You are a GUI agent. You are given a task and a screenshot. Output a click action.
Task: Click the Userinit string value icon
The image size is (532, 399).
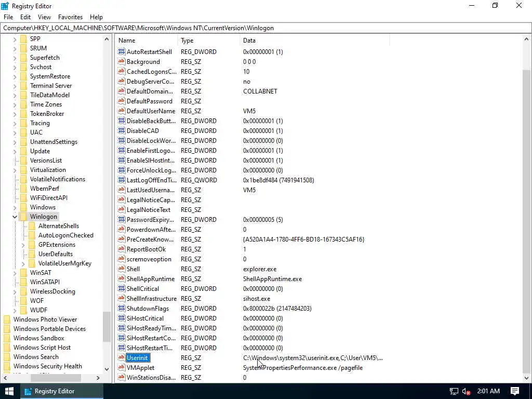122,357
